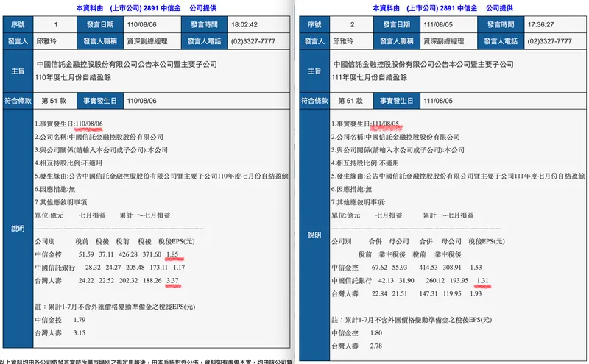Click the 67.62 consolidated pre-tax value
The image size is (589, 364).
(379, 268)
